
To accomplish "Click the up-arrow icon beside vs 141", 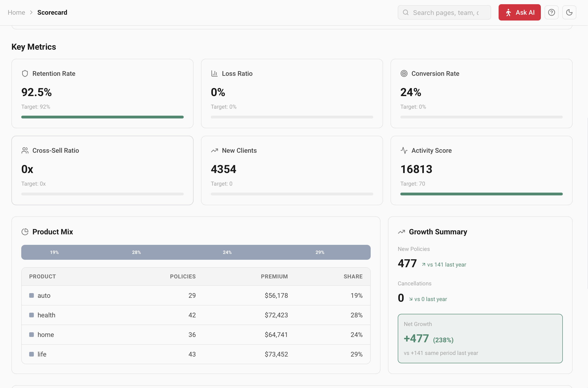I will (x=423, y=264).
